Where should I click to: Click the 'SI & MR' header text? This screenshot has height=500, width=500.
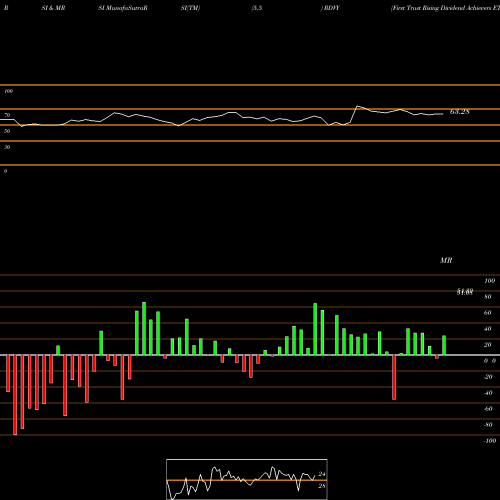[x=53, y=8]
